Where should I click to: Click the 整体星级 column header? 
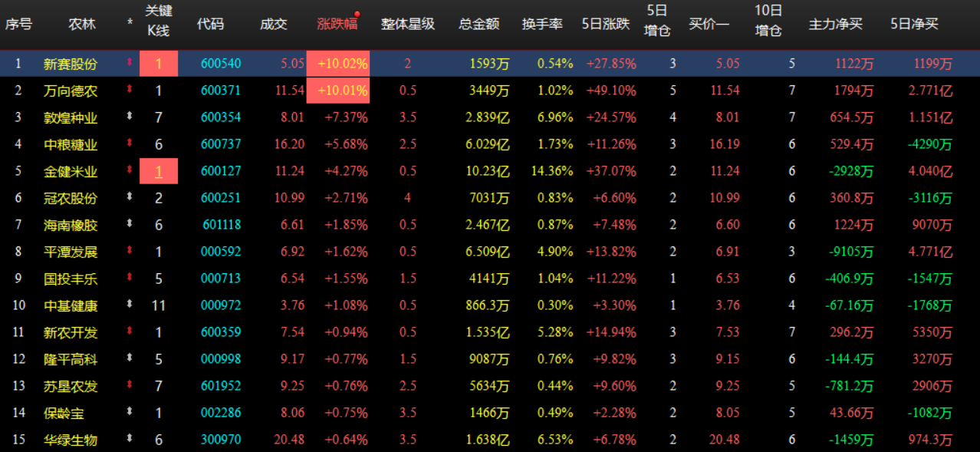pos(408,24)
